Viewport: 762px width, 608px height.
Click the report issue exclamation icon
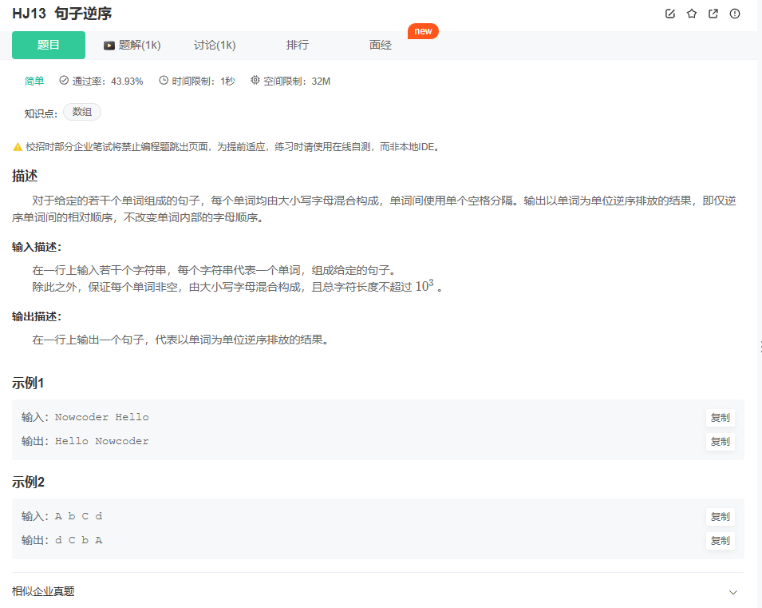[735, 14]
